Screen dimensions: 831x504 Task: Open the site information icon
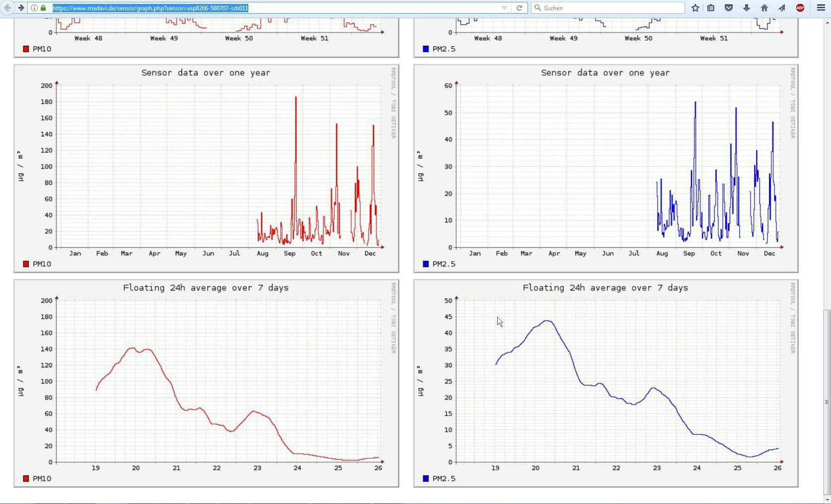pos(34,8)
